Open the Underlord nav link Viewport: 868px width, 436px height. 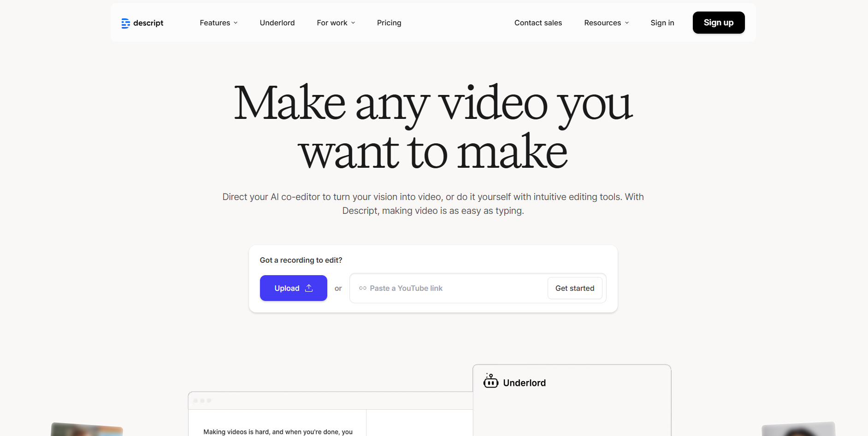(x=277, y=23)
